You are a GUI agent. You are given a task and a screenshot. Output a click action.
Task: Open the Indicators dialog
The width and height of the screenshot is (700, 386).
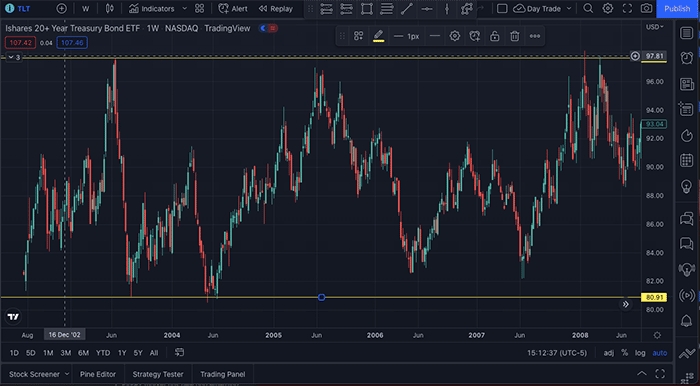[x=152, y=8]
